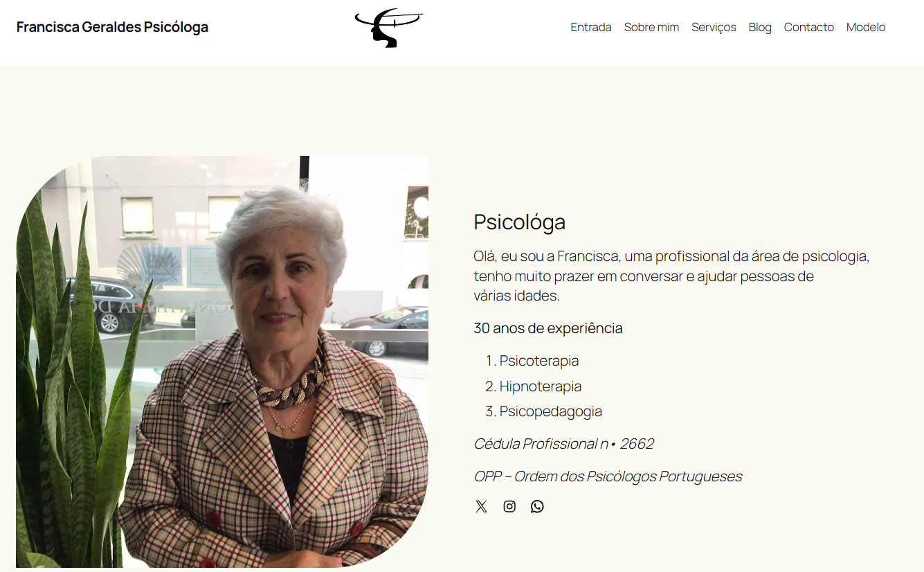The width and height of the screenshot is (924, 572).
Task: Click the Psicopedagogia list item
Action: click(551, 411)
